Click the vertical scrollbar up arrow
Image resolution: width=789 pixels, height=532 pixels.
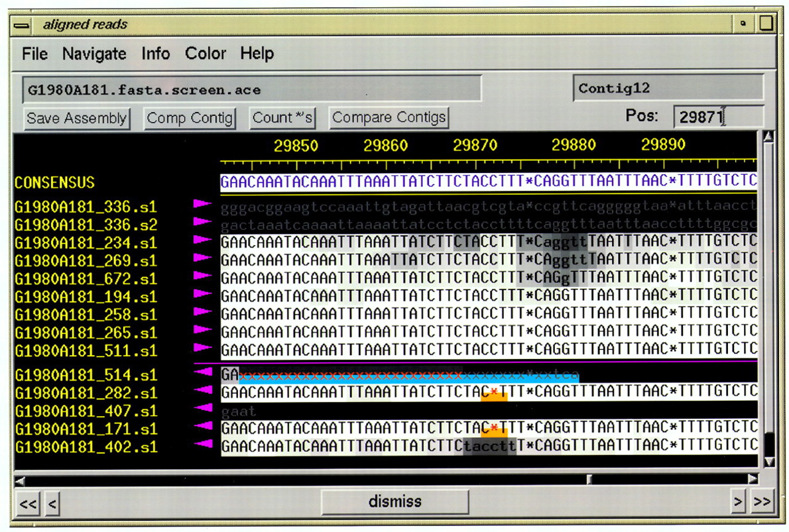coord(768,136)
